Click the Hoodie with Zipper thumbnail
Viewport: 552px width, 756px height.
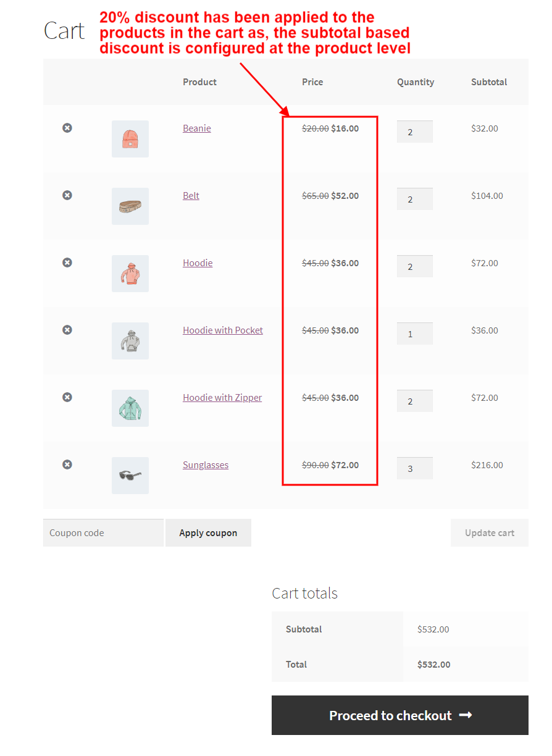[x=130, y=408]
